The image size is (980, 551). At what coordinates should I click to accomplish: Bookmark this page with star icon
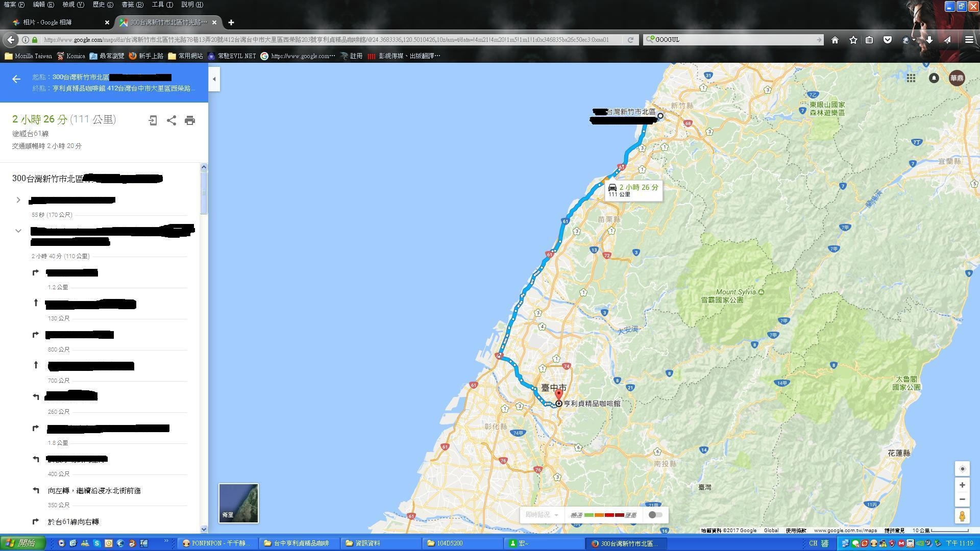pos(853,40)
